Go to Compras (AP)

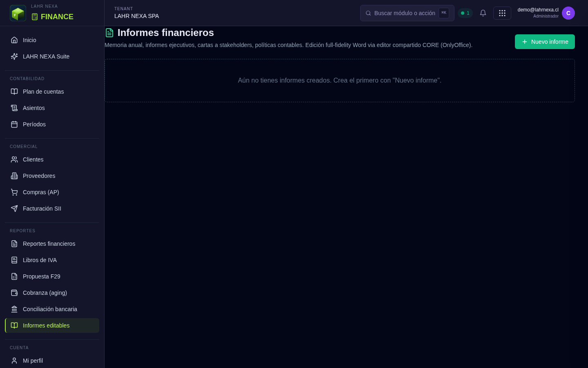point(52,192)
